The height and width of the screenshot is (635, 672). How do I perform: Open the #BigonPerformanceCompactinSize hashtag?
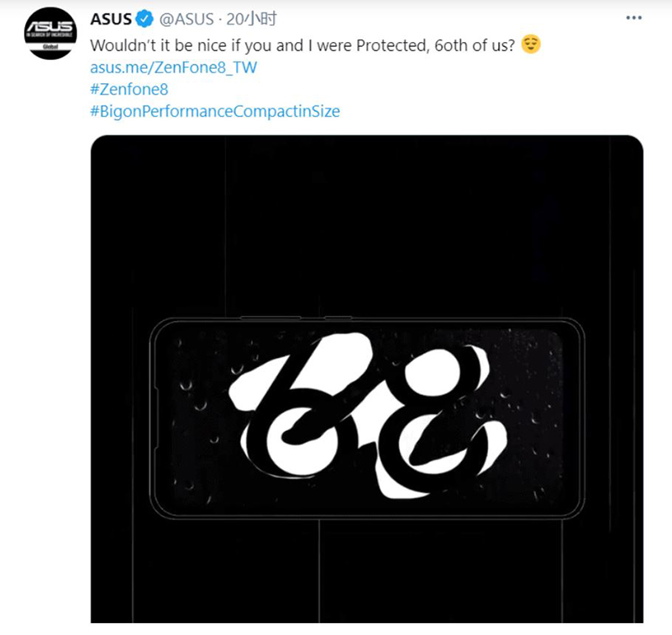coord(215,111)
